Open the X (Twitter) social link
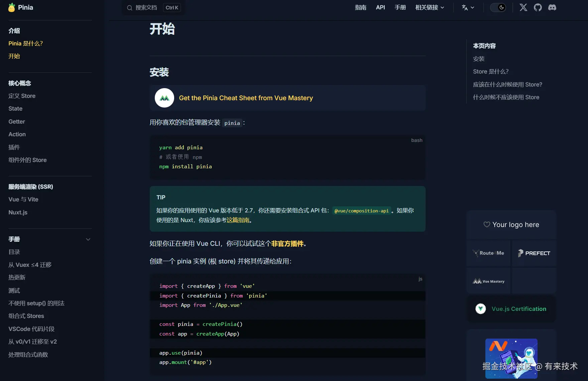The image size is (588, 381). click(x=523, y=7)
